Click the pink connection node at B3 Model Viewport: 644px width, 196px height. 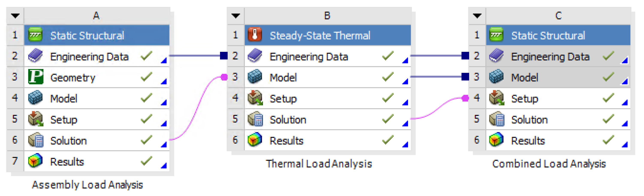pos(224,77)
